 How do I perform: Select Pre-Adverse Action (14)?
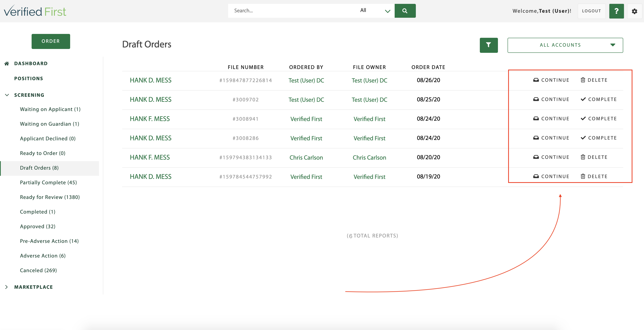49,241
